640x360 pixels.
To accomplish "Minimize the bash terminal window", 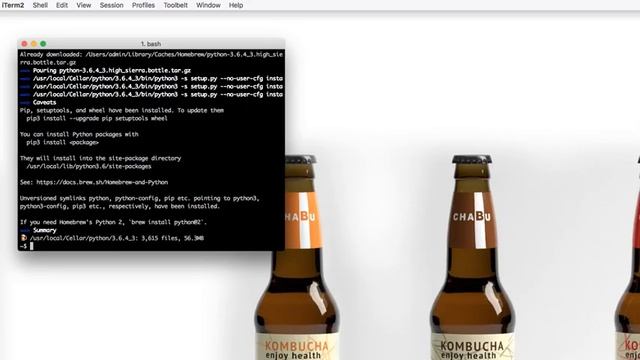I will (34, 44).
